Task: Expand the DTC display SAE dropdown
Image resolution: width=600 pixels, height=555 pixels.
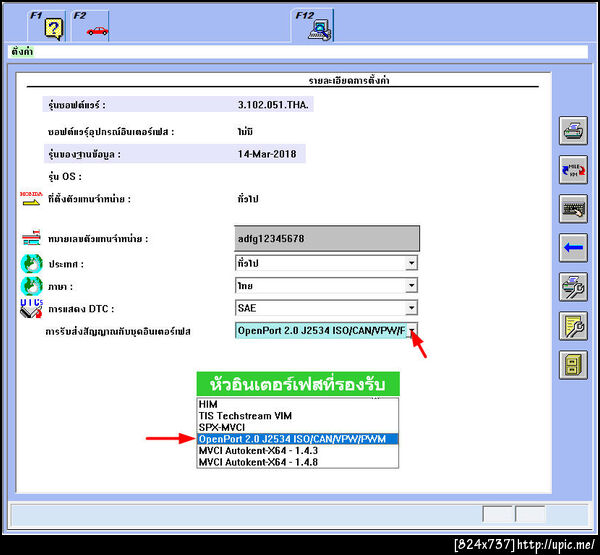Action: 411,308
